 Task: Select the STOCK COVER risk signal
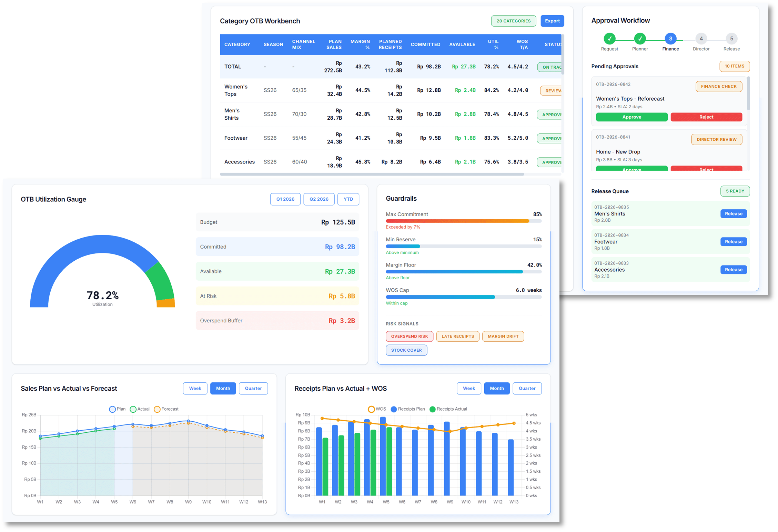point(406,350)
